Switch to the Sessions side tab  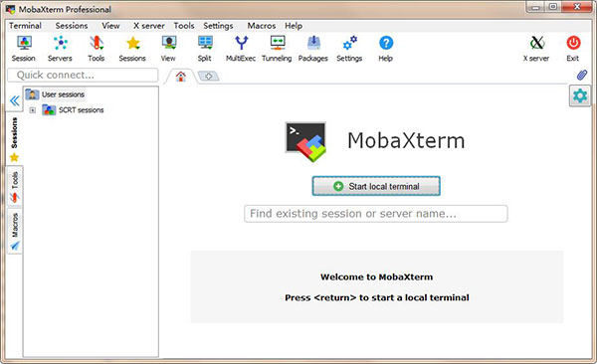(15, 139)
